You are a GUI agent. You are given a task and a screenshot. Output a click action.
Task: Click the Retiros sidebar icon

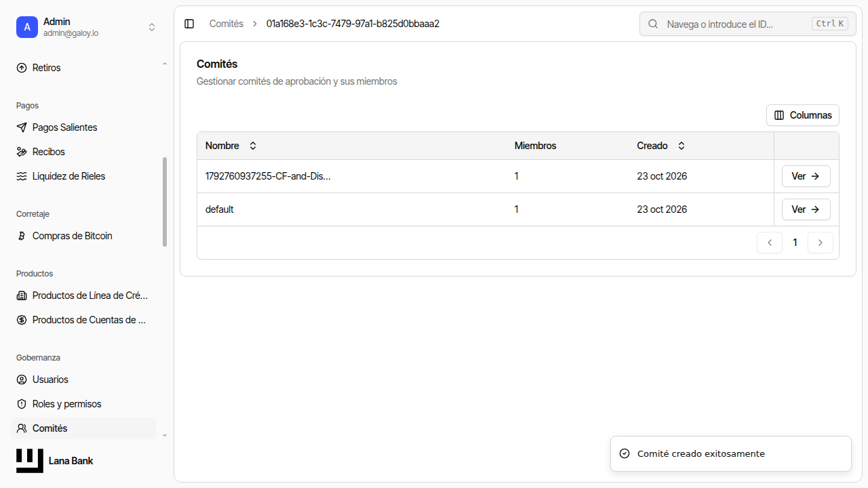[22, 68]
